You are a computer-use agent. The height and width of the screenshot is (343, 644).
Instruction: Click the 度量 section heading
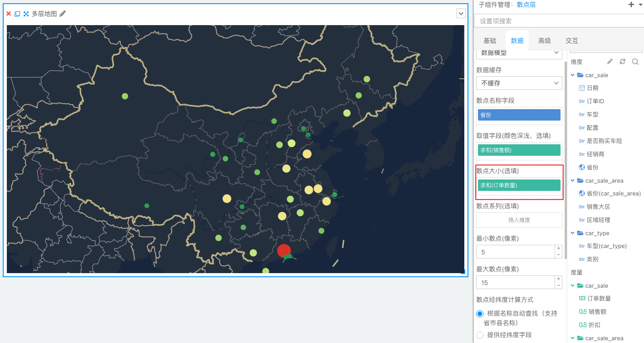(576, 272)
